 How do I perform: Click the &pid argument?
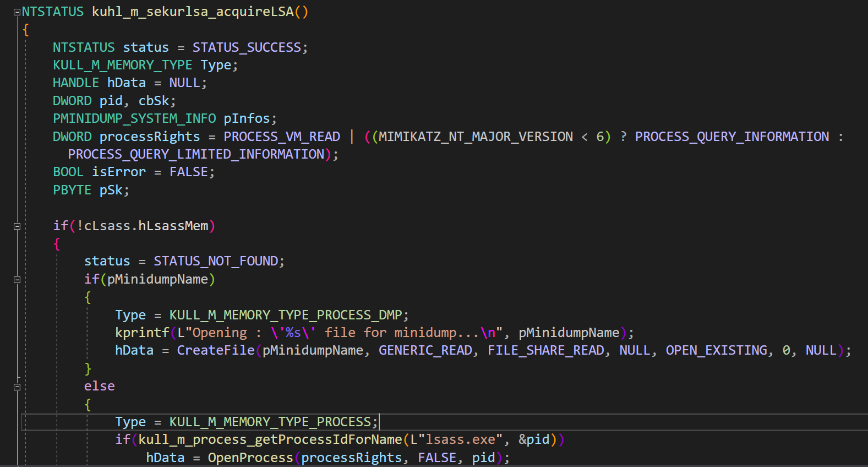[534, 439]
